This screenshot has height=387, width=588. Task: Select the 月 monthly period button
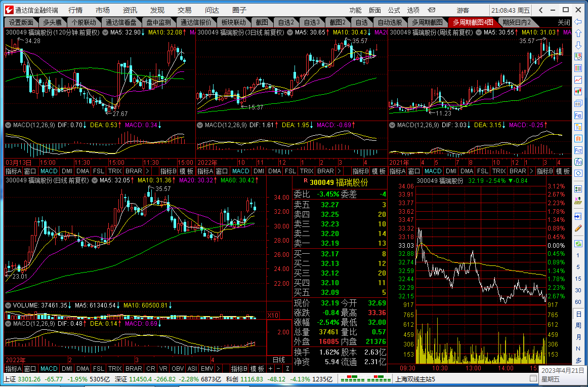578,337
